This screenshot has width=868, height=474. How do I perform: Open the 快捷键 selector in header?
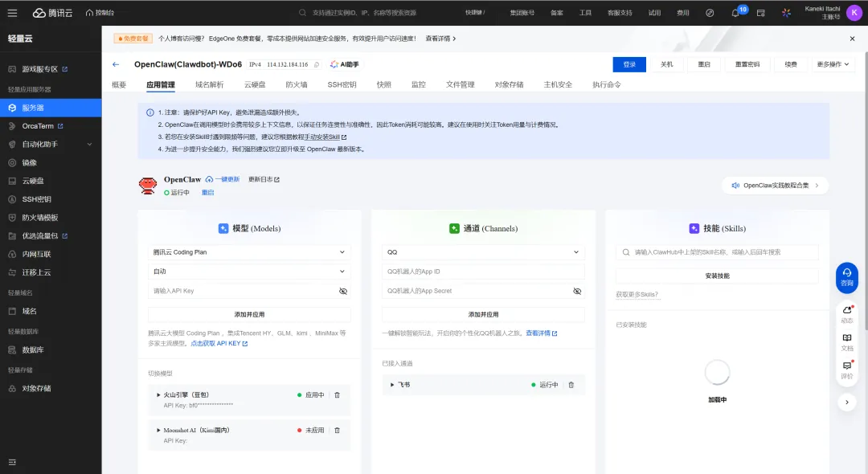tap(475, 13)
